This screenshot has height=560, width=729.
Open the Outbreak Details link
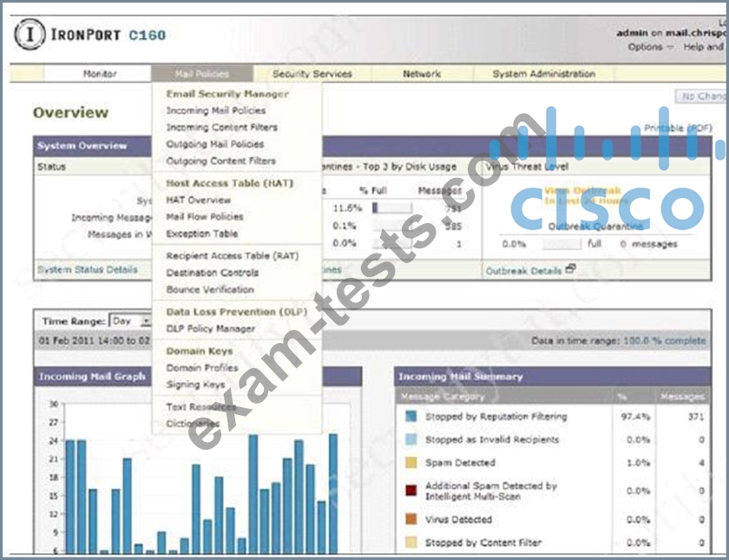[522, 271]
